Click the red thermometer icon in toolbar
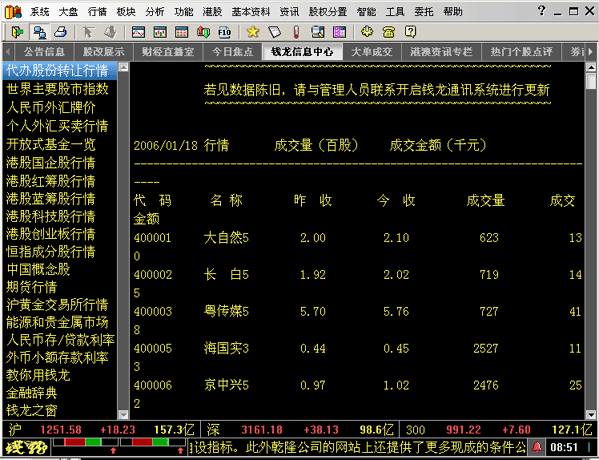The height and width of the screenshot is (460, 599). [296, 32]
